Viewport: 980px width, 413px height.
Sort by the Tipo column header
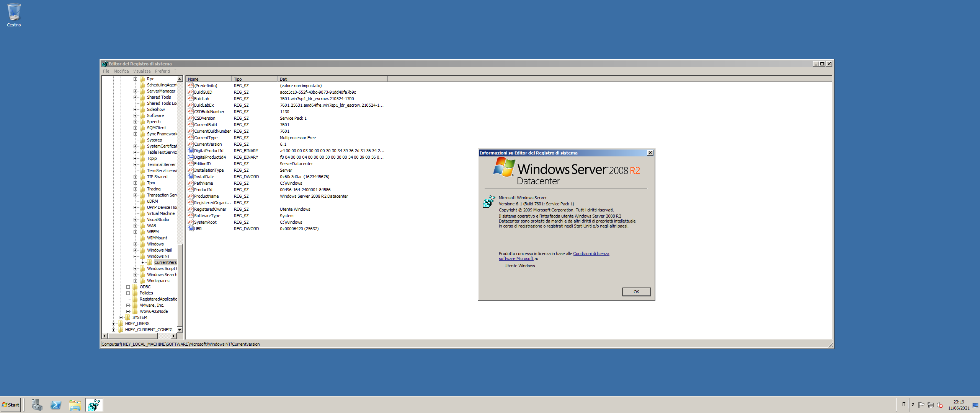(x=255, y=79)
